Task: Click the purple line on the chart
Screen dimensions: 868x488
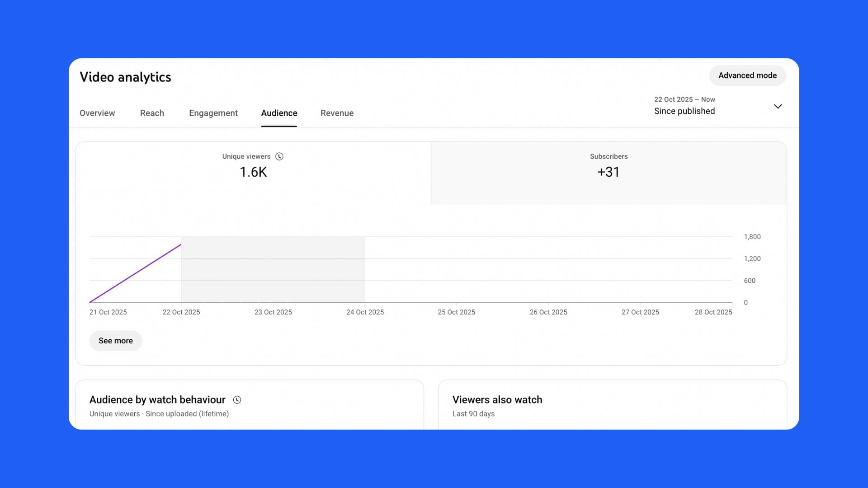Action: pyautogui.click(x=136, y=273)
